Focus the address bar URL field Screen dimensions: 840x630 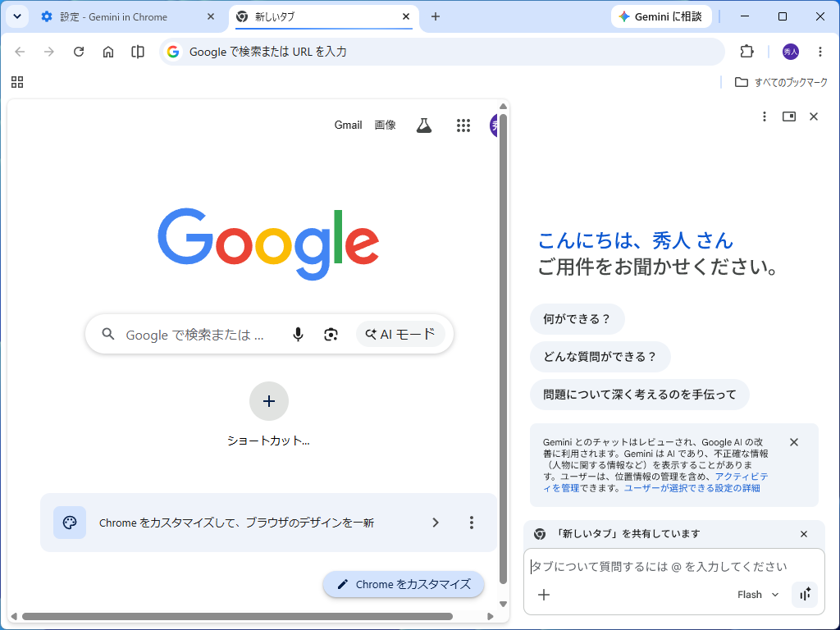pos(442,52)
